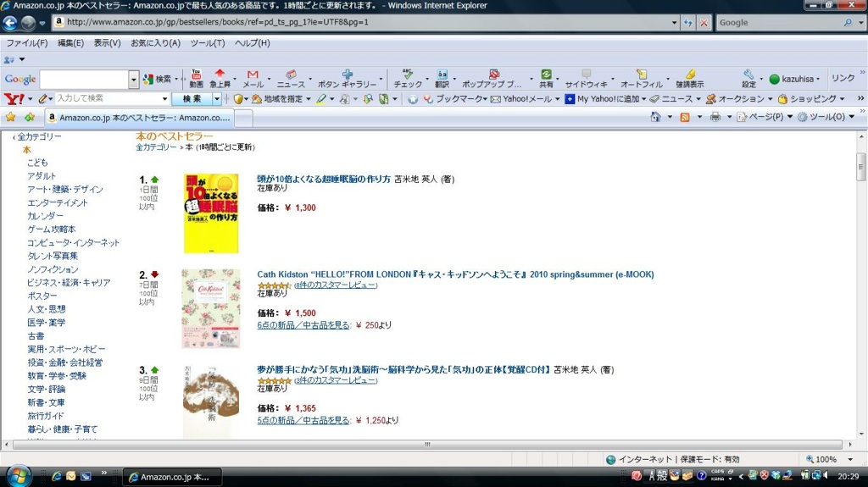The height and width of the screenshot is (487, 868).
Task: Click 6点の新品/中古品を見る link
Action: click(303, 325)
